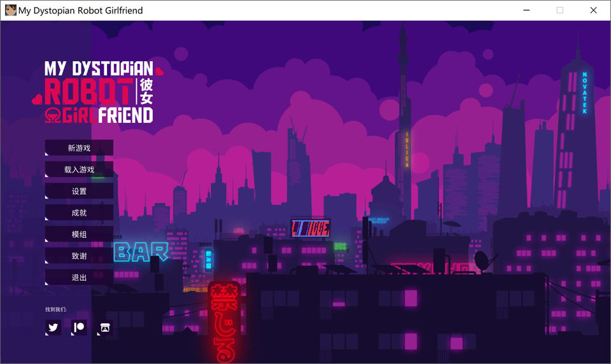Click the My Dystopian Robot Girlfriend logo
The height and width of the screenshot is (364, 611).
click(x=99, y=92)
